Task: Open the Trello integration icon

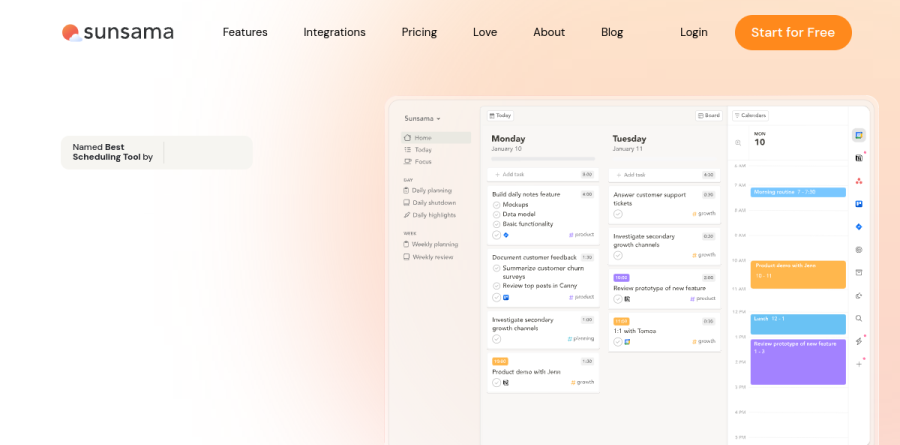Action: click(x=859, y=204)
